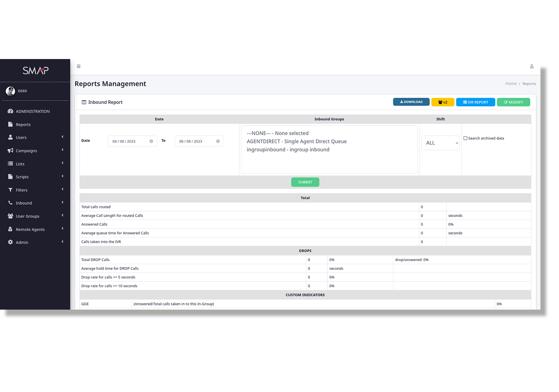Click the Home breadcrumb link

coord(510,84)
